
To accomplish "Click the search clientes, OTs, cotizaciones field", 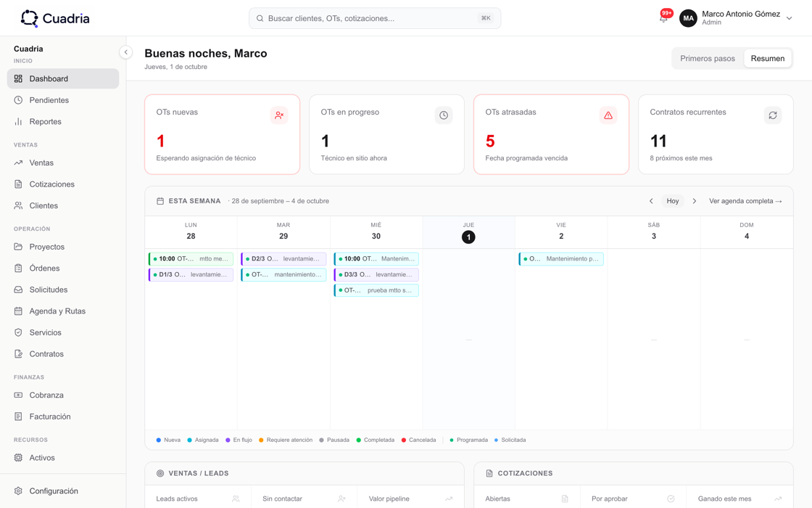I will click(375, 18).
